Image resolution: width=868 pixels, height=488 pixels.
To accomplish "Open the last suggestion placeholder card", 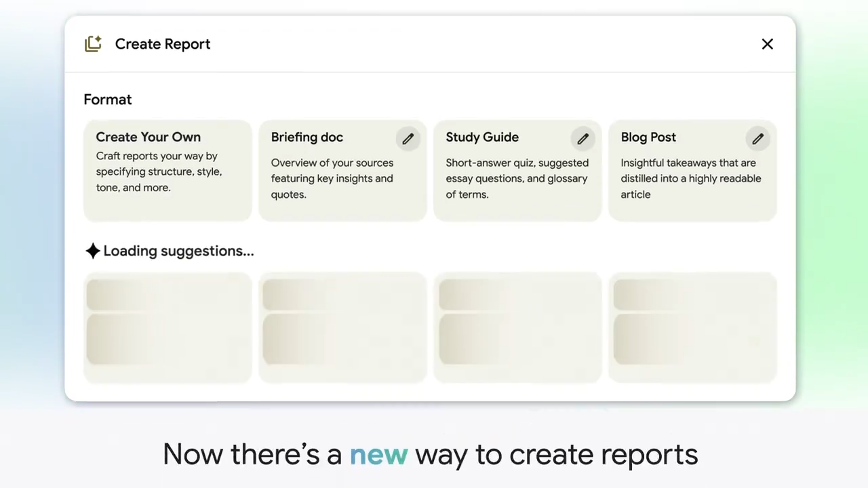I will pyautogui.click(x=692, y=327).
